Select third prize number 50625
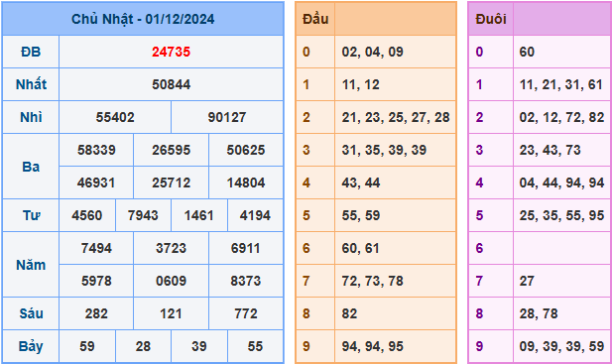Screen dimensions: 612x364 pyautogui.click(x=246, y=150)
